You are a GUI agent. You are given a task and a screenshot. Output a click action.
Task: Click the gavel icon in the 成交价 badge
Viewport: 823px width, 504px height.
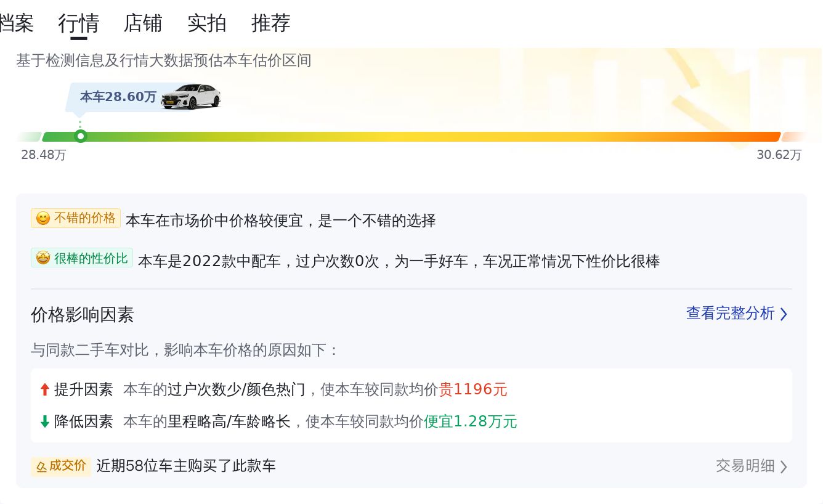click(41, 466)
